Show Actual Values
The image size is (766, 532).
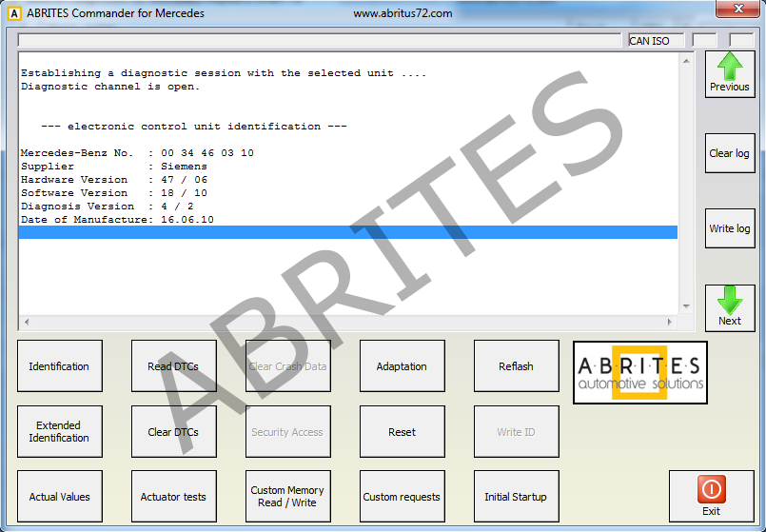[60, 497]
